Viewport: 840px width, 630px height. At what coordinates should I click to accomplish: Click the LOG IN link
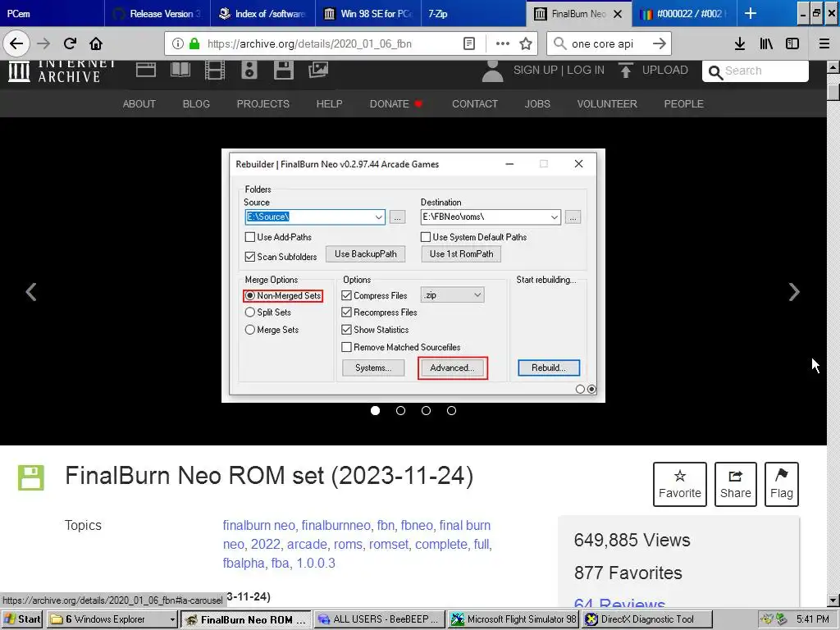click(x=586, y=71)
